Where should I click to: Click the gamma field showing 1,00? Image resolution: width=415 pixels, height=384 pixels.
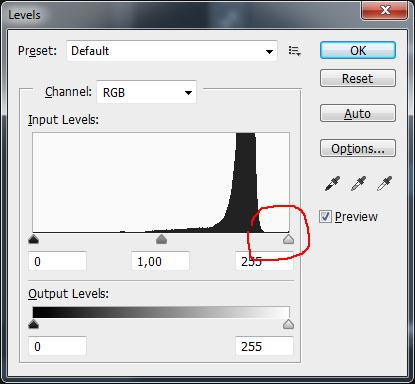(160, 261)
